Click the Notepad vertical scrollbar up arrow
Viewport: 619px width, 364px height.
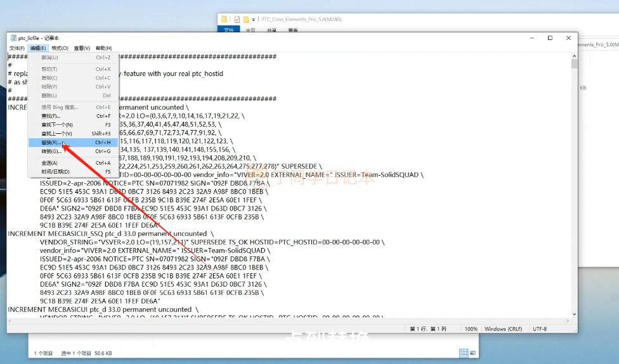(x=574, y=56)
